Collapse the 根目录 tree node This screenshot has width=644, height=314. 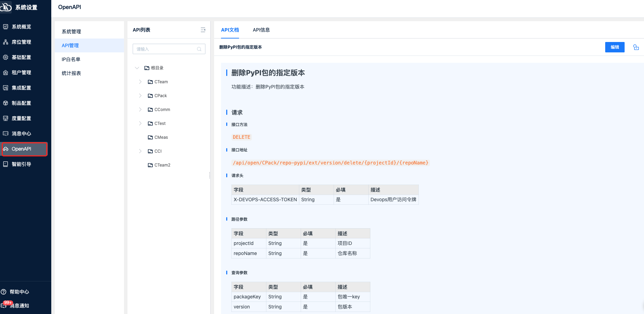point(137,68)
